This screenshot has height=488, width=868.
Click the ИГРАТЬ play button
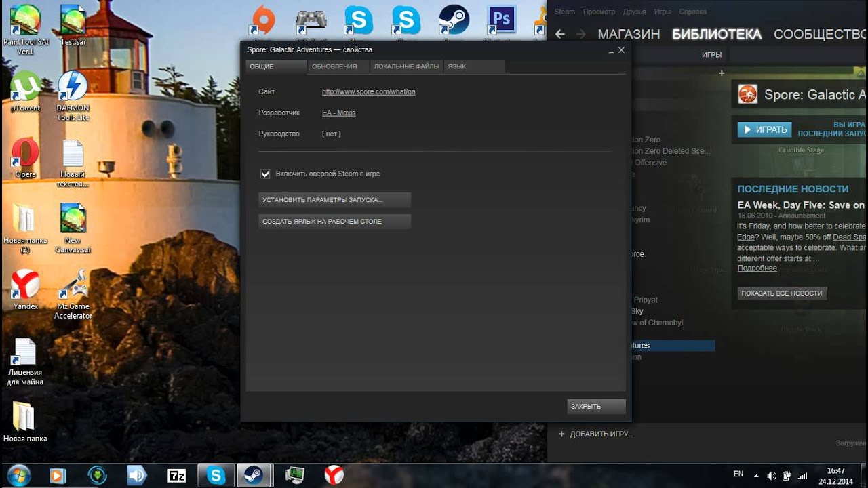point(764,129)
